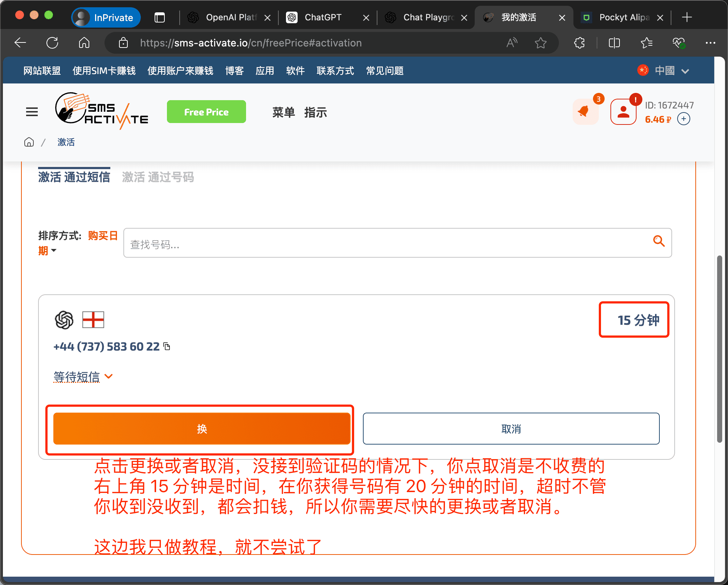
Task: Click the browser Extensions puzzle icon
Action: 580,43
